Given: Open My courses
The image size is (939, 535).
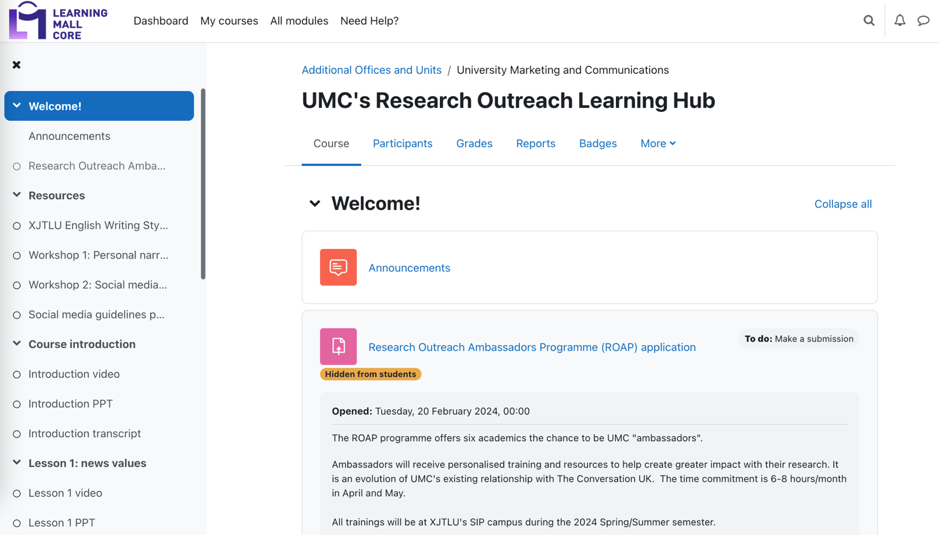Looking at the screenshot, I should 229,21.
